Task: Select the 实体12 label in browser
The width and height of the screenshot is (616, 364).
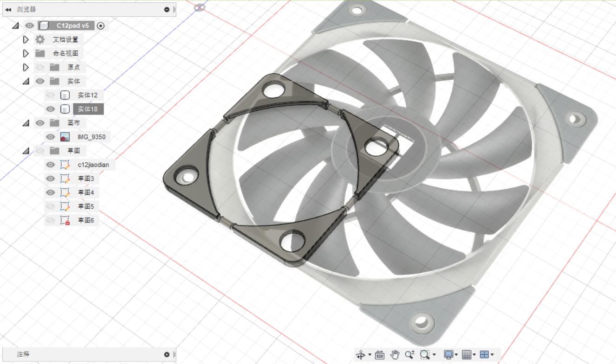Action: pyautogui.click(x=88, y=95)
